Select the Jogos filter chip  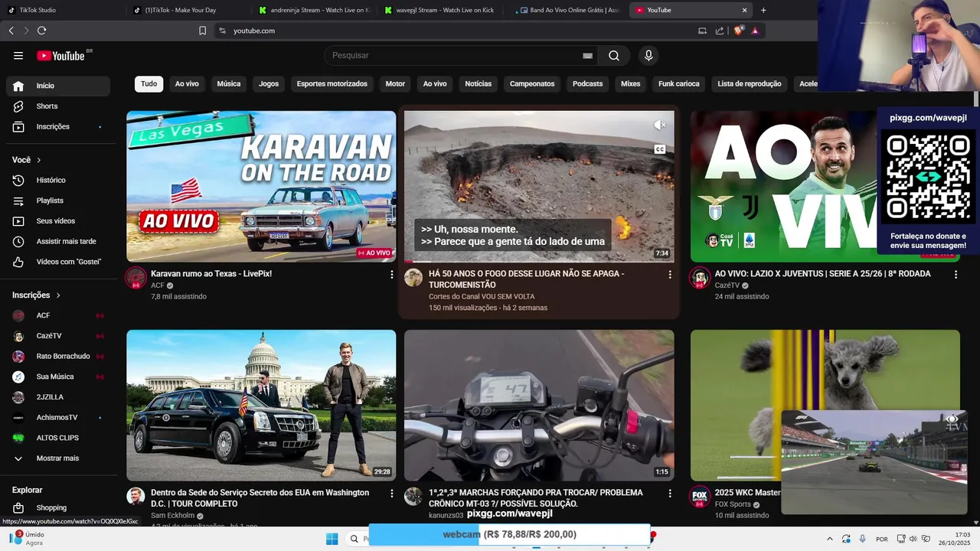[x=269, y=84]
